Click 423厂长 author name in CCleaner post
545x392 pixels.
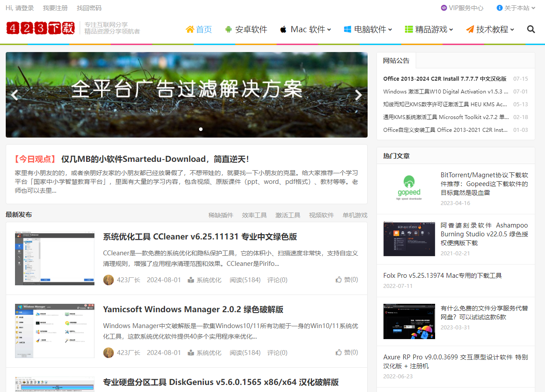click(128, 280)
